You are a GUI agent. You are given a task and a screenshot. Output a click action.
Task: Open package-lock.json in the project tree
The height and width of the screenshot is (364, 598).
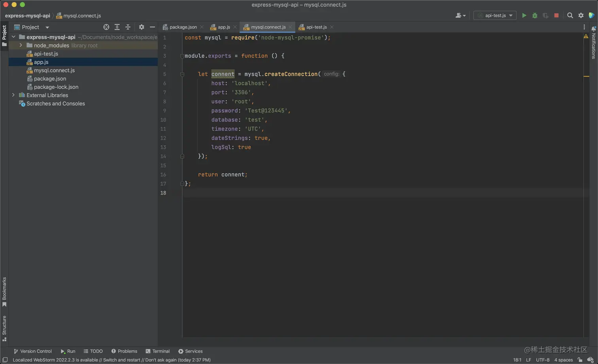56,87
